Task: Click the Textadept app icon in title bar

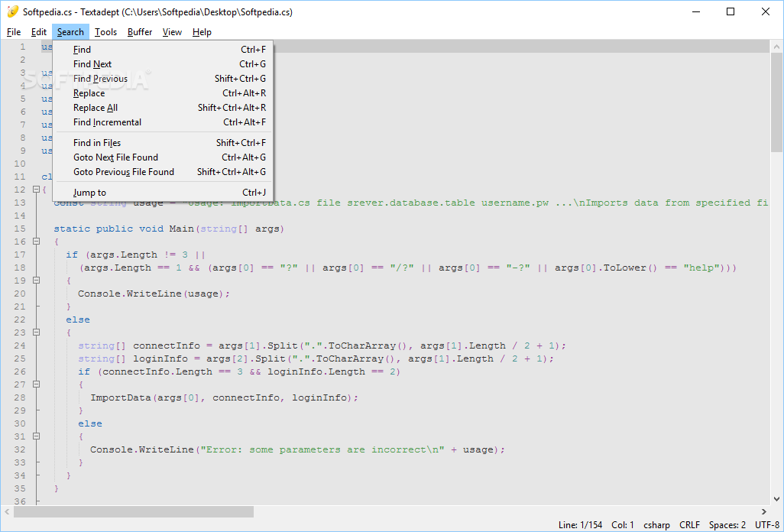Action: (12, 11)
